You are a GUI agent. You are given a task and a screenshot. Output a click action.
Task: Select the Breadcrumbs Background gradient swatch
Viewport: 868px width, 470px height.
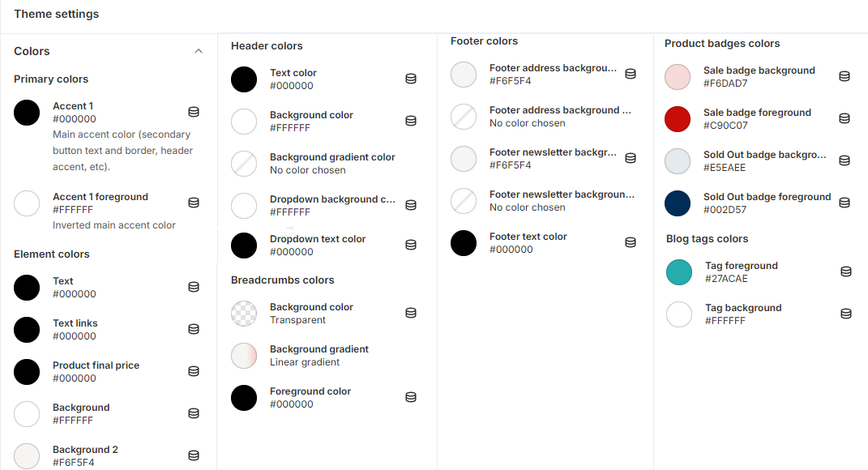244,356
